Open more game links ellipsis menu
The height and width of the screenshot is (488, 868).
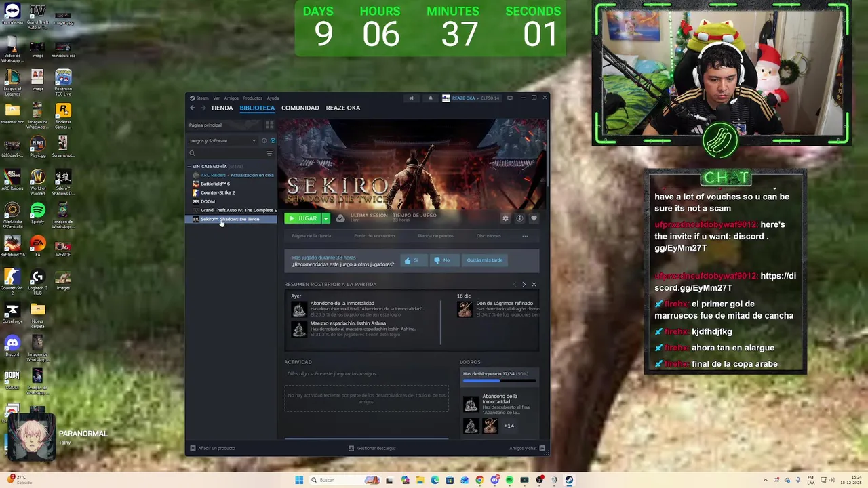[525, 236]
